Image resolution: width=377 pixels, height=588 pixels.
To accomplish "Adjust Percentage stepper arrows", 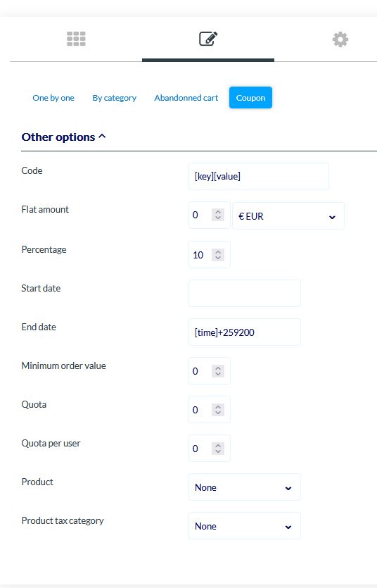I will tap(218, 255).
